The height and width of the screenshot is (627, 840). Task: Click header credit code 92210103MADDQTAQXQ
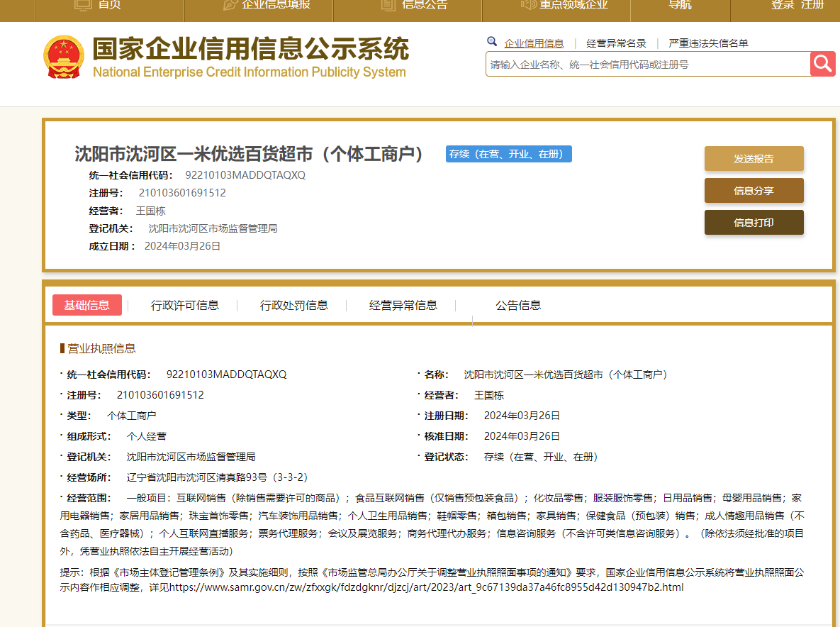245,175
